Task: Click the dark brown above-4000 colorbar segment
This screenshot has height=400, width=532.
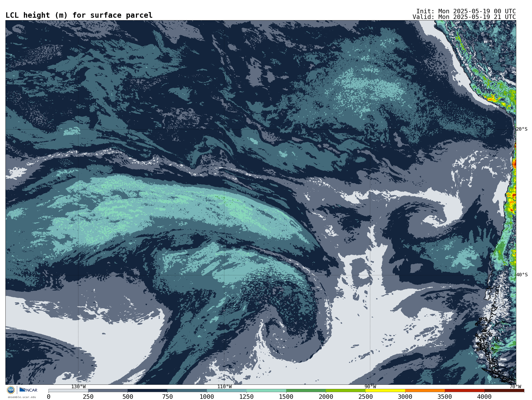Action: coord(504,391)
